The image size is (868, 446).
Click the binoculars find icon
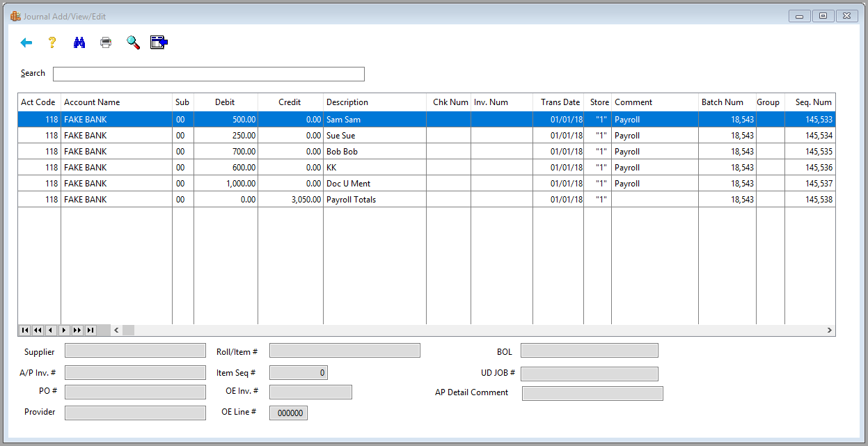[79, 43]
